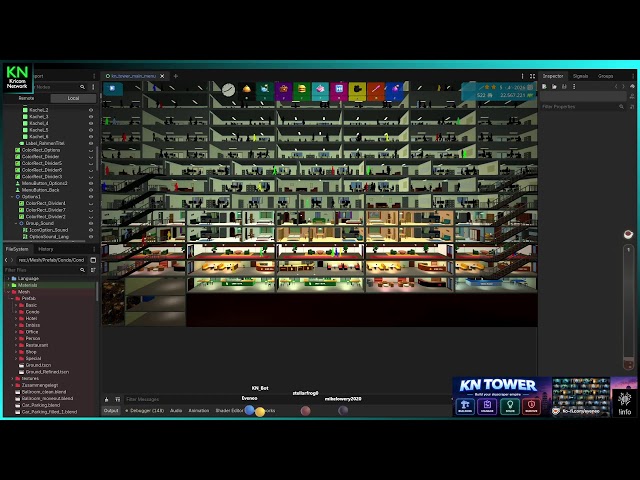Toggle FileSystem split mode icon next to path
This screenshot has width=640, height=480.
[93, 260]
